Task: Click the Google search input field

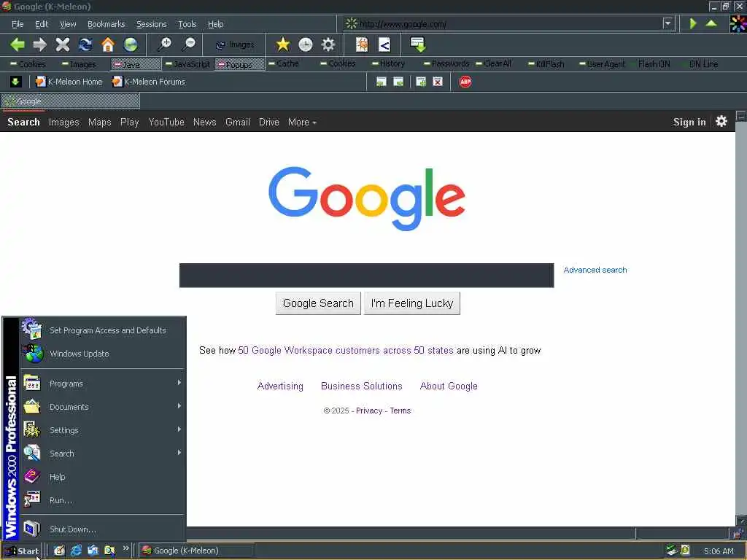Action: click(366, 275)
